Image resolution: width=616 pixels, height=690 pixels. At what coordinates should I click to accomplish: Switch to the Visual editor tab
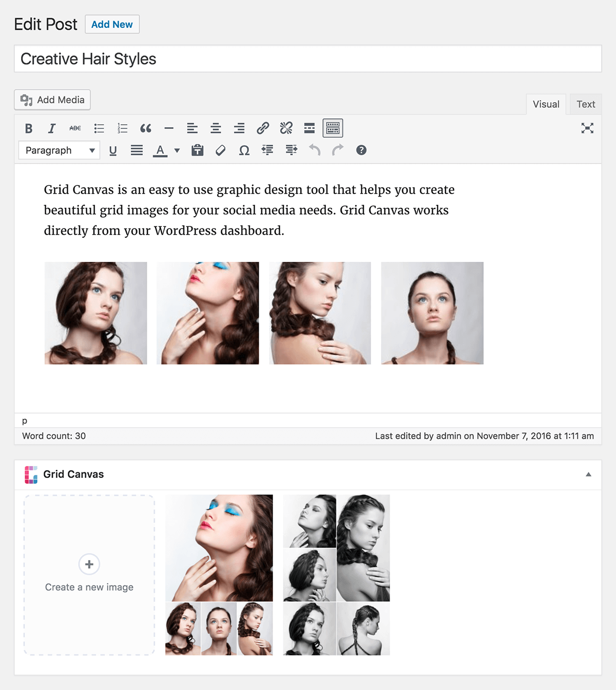pyautogui.click(x=546, y=104)
